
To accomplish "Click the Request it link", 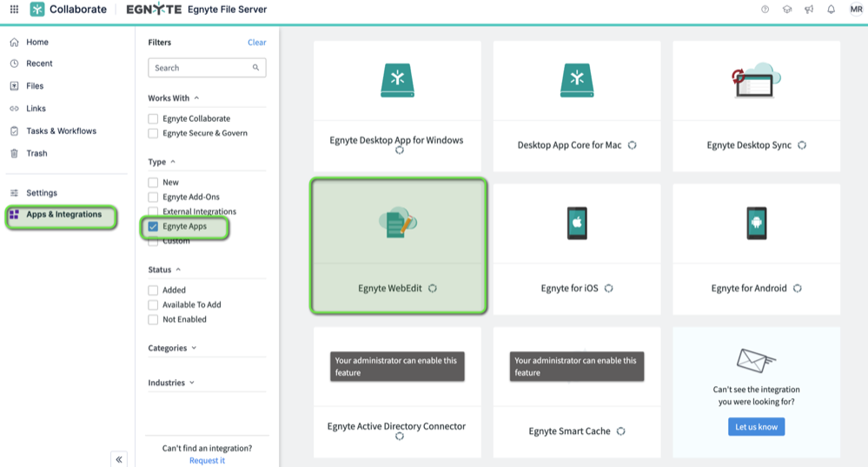I will [207, 460].
